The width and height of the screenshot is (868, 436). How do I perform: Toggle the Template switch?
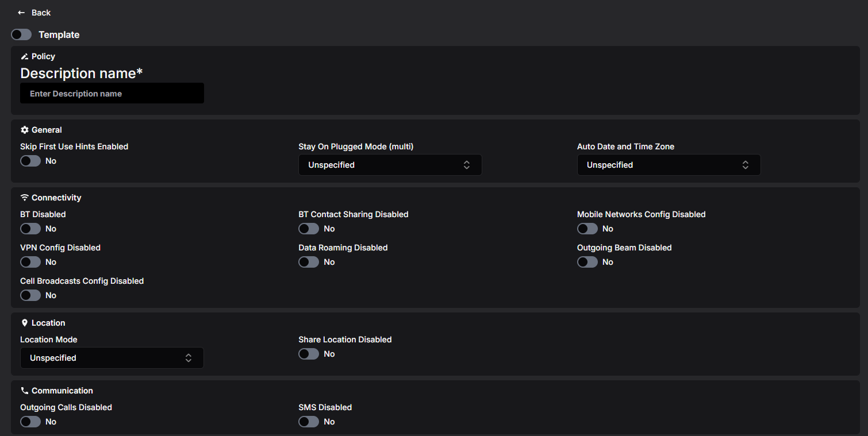click(x=21, y=35)
